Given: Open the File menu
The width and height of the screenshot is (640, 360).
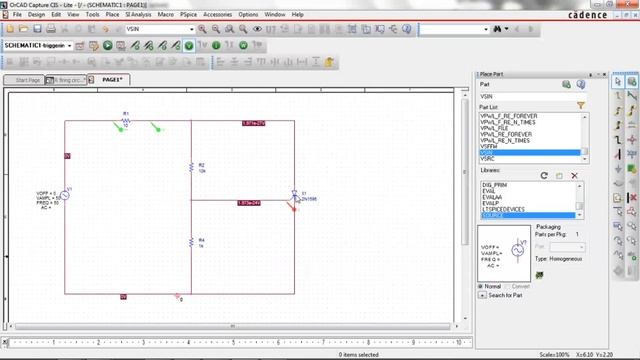Looking at the screenshot, I should [x=17, y=14].
